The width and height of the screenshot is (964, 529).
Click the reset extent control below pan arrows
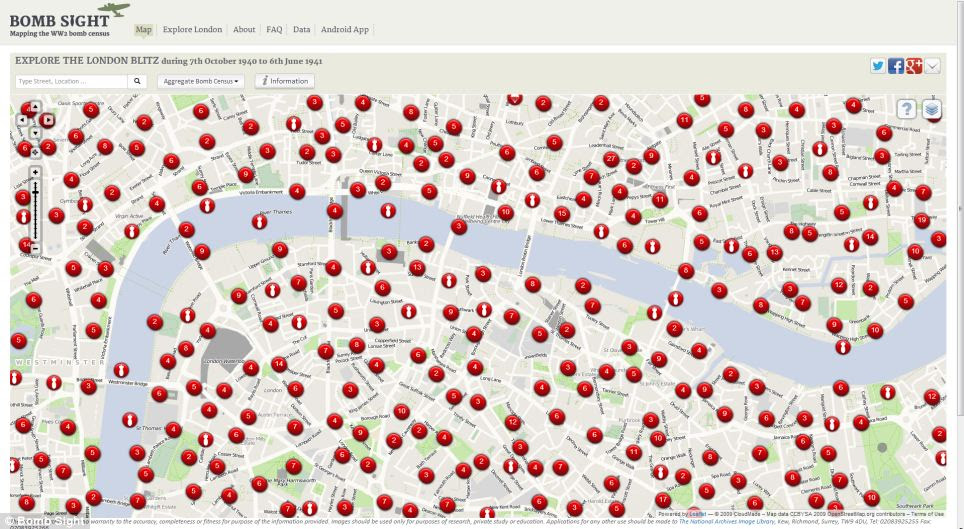point(35,152)
